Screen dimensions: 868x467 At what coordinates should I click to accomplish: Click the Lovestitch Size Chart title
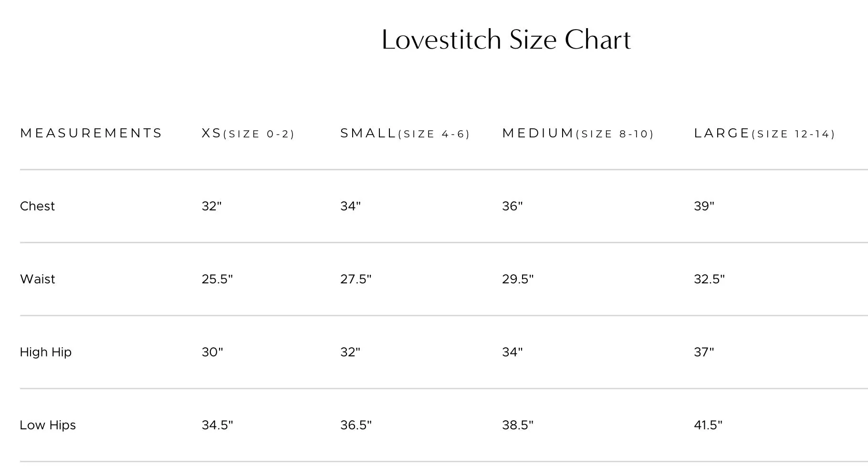pyautogui.click(x=506, y=40)
